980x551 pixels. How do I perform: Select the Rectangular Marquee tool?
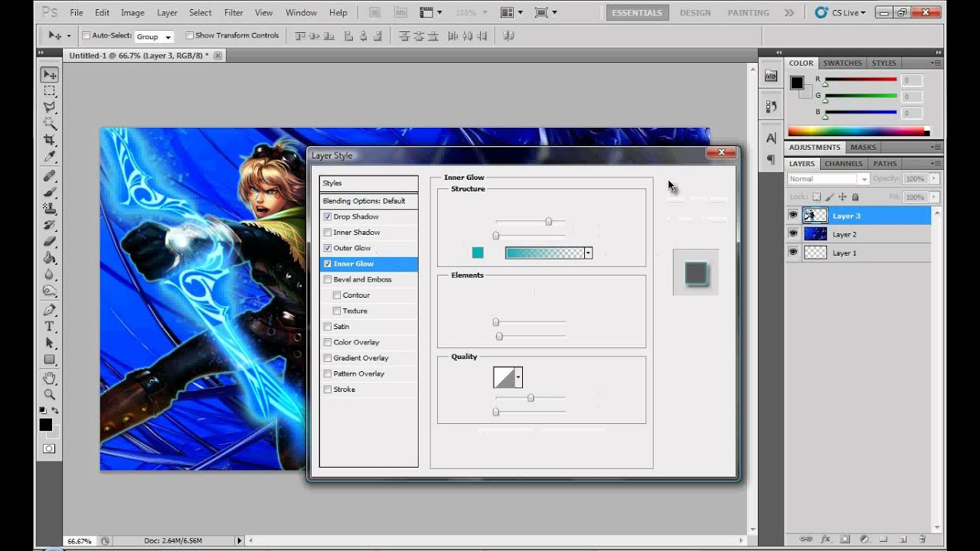point(49,91)
